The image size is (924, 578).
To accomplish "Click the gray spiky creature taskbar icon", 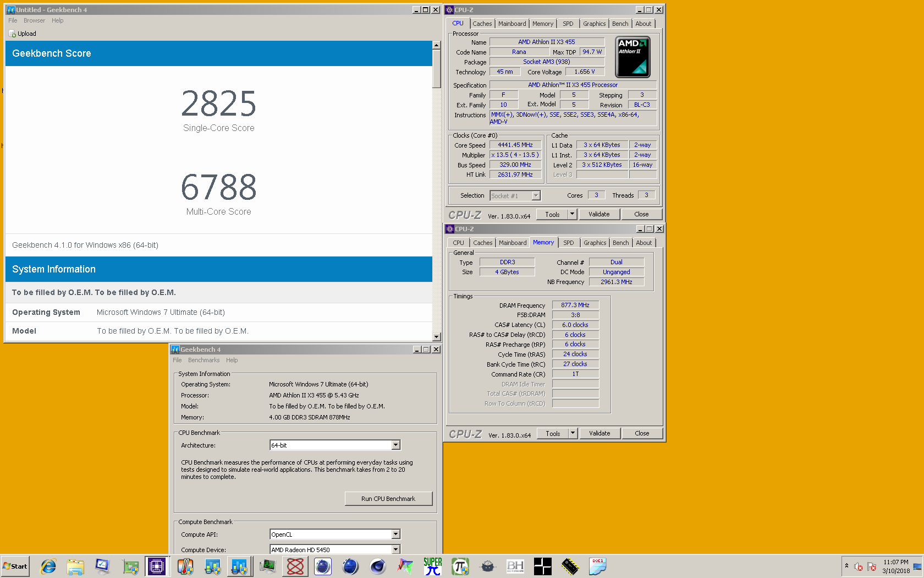I will 488,566.
